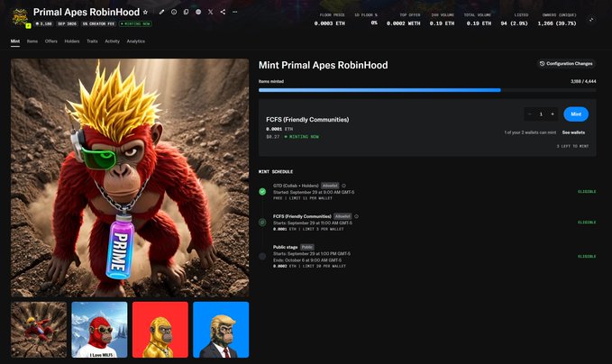The image size is (612, 364).
Task: Click the 24H Volume 0.19 ETH stat
Action: (x=443, y=20)
